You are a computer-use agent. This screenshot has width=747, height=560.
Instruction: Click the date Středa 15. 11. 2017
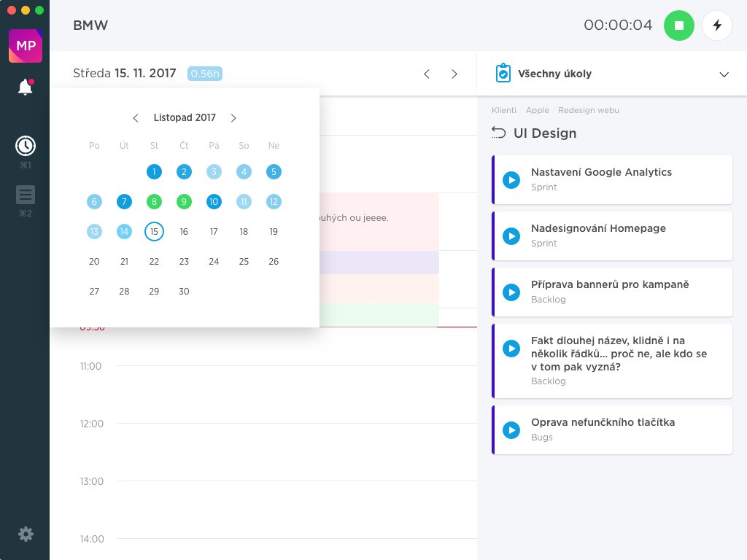coord(124,74)
